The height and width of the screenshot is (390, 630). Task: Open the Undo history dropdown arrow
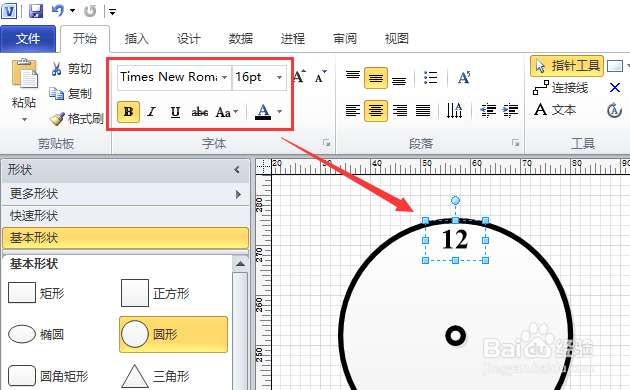(72, 11)
